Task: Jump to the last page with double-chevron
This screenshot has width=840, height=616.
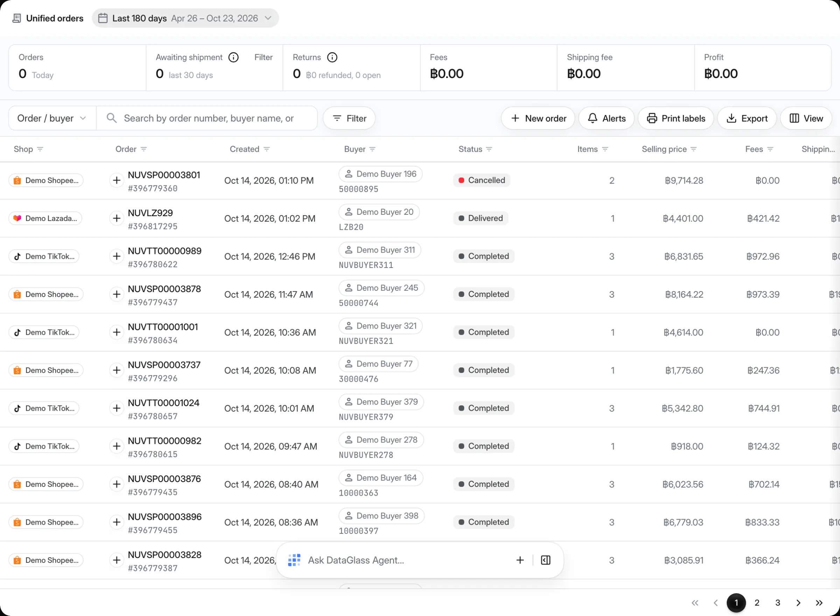Action: pyautogui.click(x=819, y=603)
